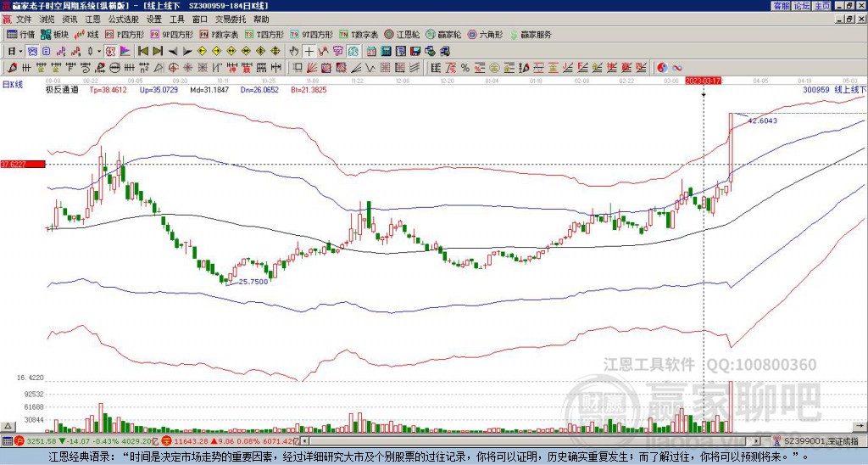Screen dimensions: 868x465
Task: Click the 权 adjustment toggle icon
Action: tap(110, 52)
